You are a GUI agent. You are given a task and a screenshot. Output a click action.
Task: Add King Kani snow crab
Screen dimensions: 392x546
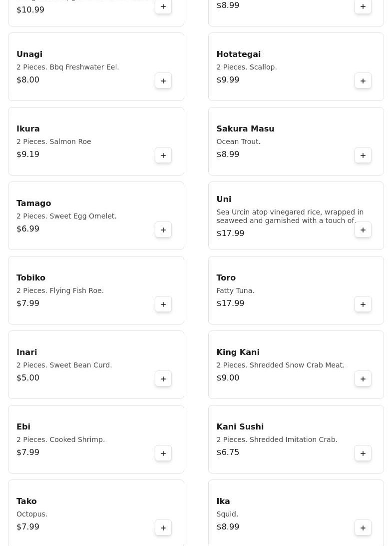363,379
